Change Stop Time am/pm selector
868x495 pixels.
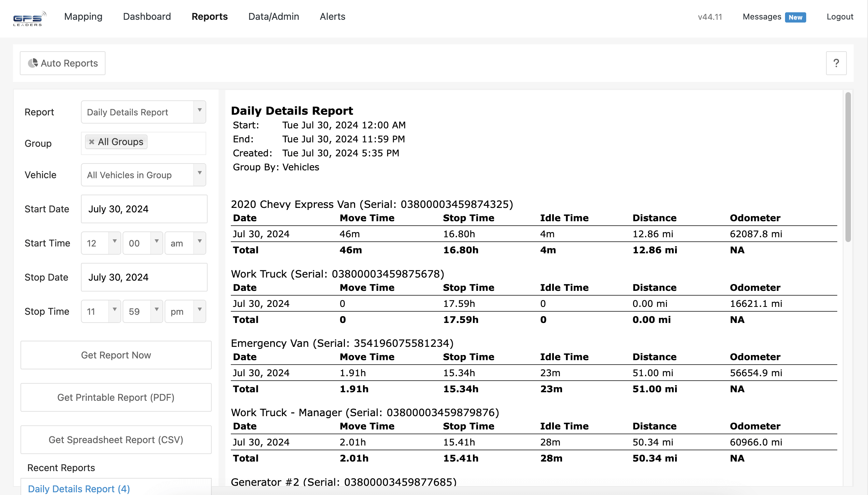(185, 311)
